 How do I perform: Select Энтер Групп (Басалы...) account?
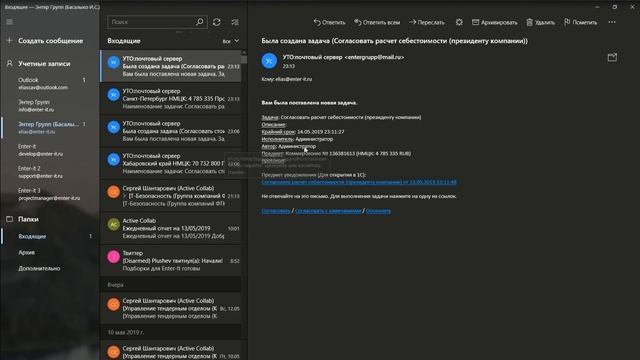click(x=51, y=127)
